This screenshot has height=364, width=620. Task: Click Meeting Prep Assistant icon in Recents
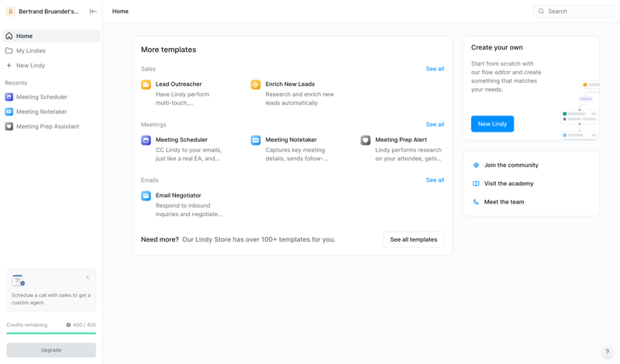pyautogui.click(x=9, y=126)
